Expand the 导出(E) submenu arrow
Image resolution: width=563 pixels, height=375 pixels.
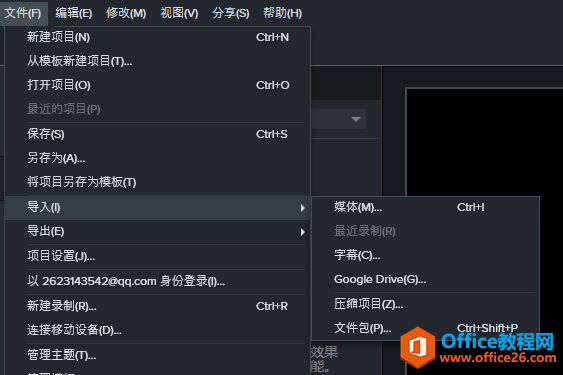pos(303,232)
